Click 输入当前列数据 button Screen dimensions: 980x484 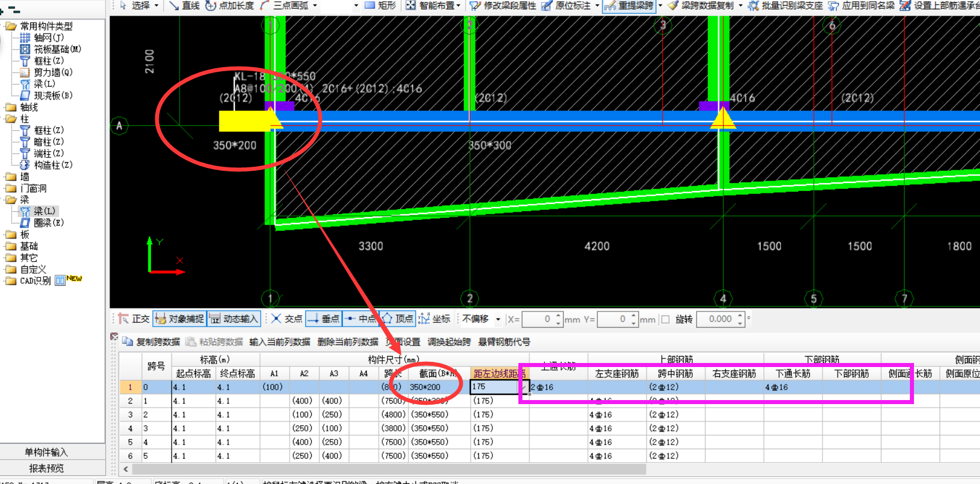click(x=280, y=342)
